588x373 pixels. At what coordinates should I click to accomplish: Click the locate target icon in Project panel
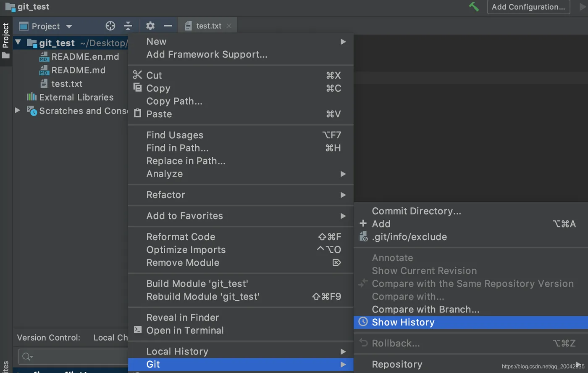click(x=110, y=26)
